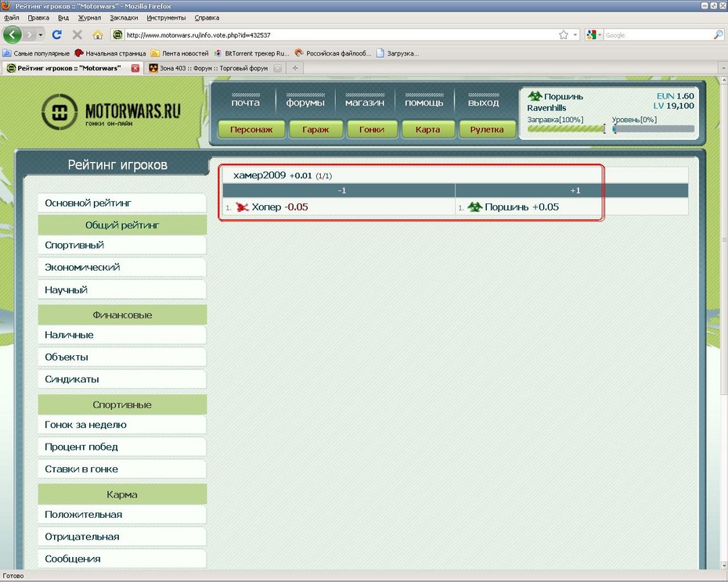
Task: Open the Экономический rating item
Action: click(x=122, y=268)
